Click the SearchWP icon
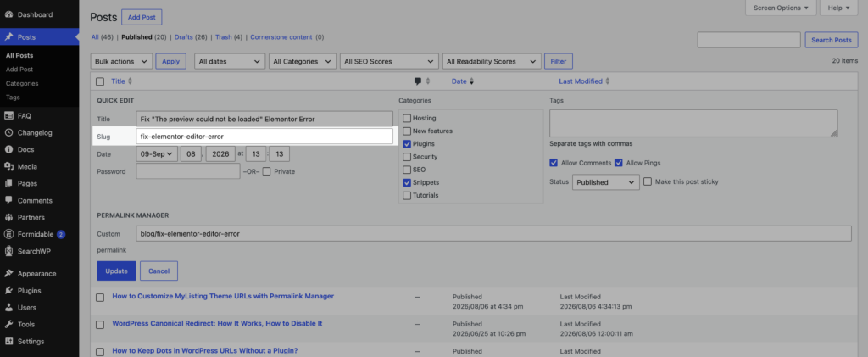The height and width of the screenshot is (357, 868). (x=8, y=251)
